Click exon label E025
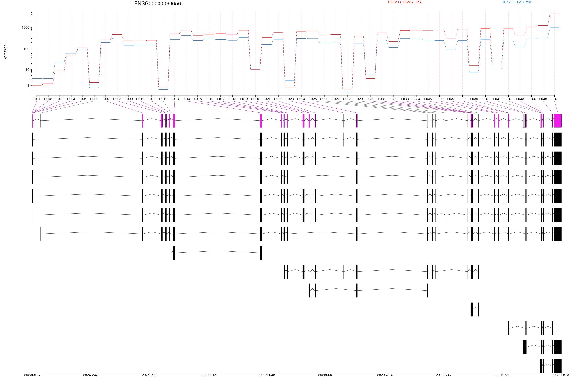Screen dimensions: 588x380 (313, 99)
